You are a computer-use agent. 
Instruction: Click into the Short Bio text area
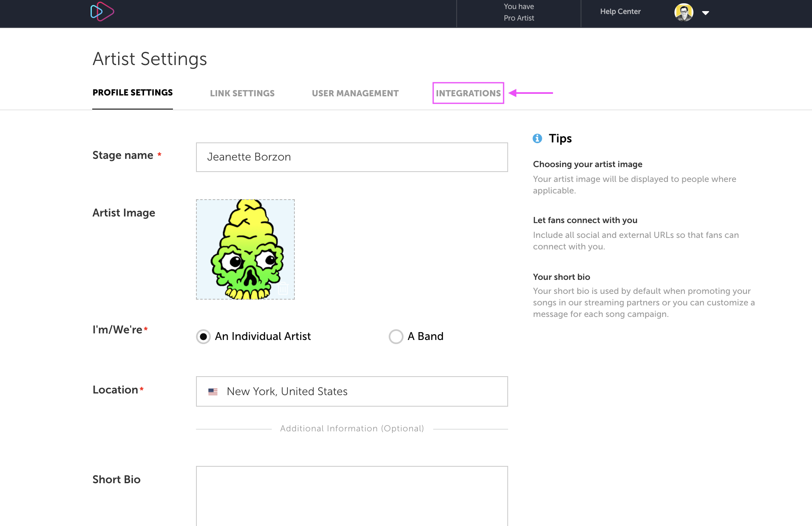352,496
